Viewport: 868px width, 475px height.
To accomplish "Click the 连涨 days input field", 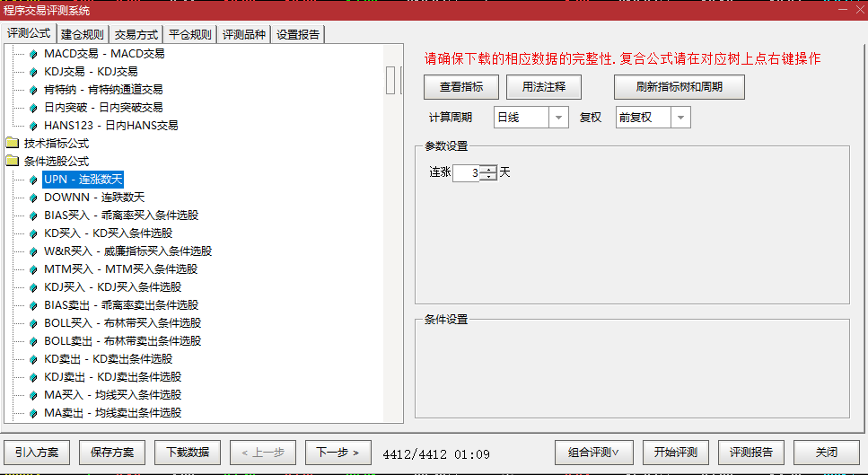I will coord(466,172).
